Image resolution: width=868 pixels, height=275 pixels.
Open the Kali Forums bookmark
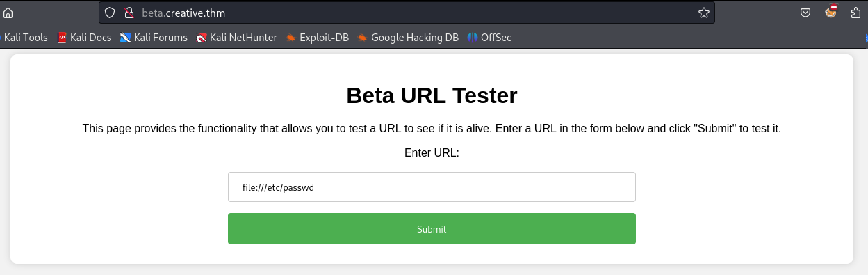coord(154,38)
